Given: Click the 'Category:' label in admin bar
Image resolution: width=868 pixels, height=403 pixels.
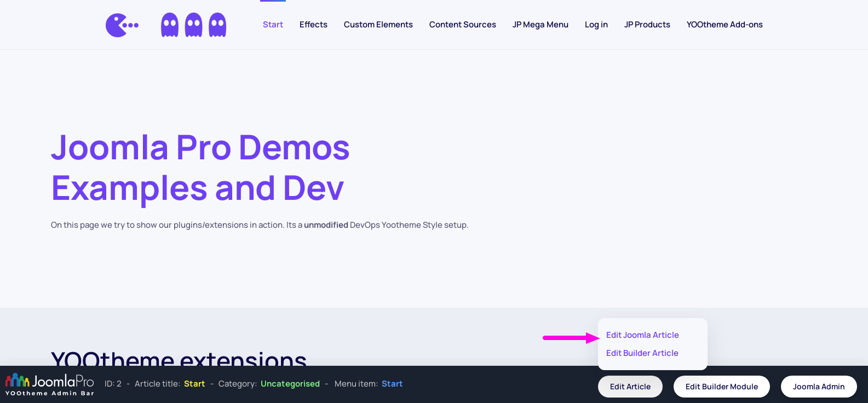Looking at the screenshot, I should 238,384.
